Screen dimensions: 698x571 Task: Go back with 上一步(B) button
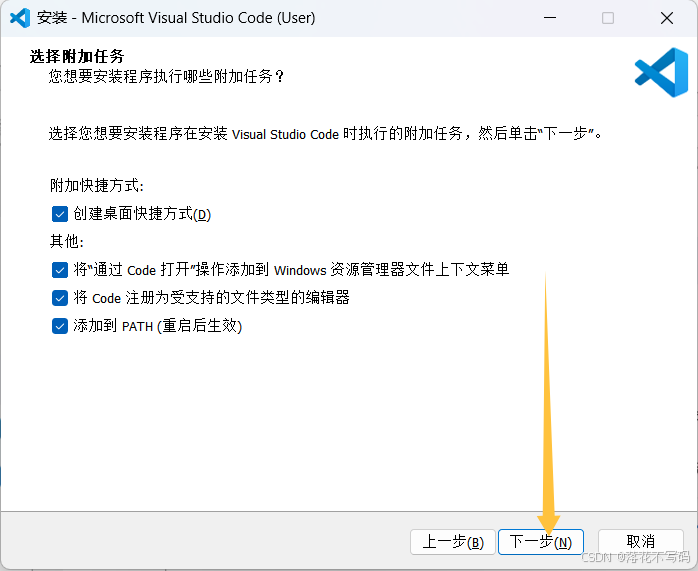453,542
